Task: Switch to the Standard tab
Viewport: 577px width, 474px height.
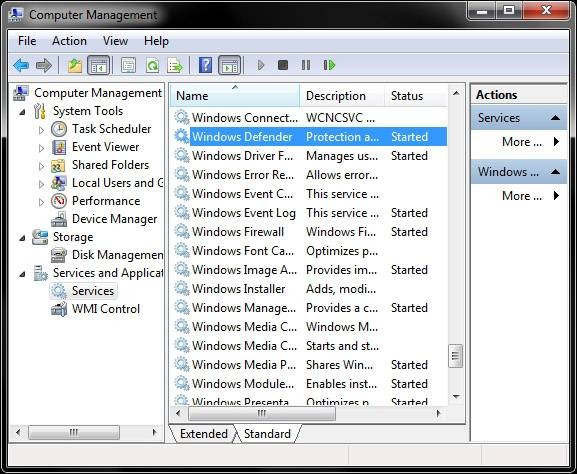Action: tap(267, 434)
